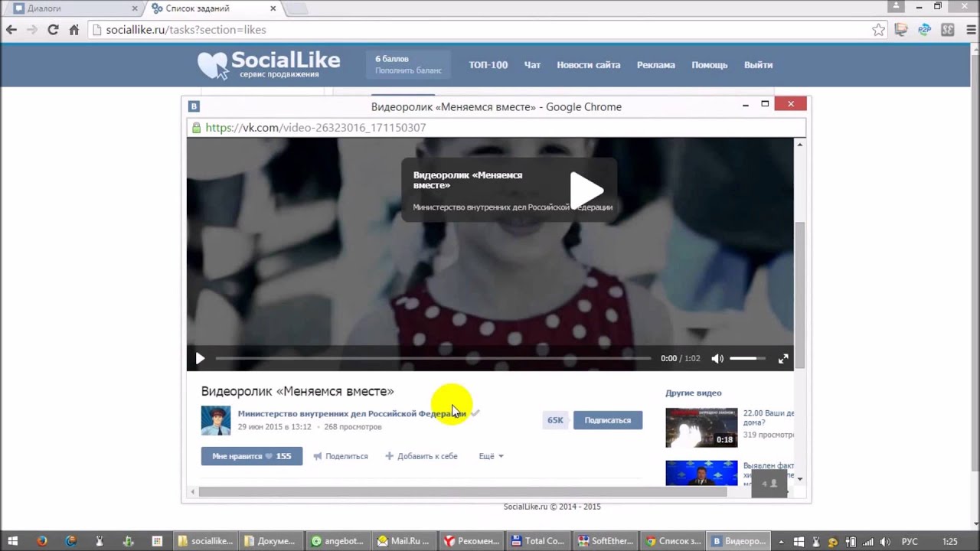Open the angebot taskbar item
The image size is (980, 551).
[338, 541]
